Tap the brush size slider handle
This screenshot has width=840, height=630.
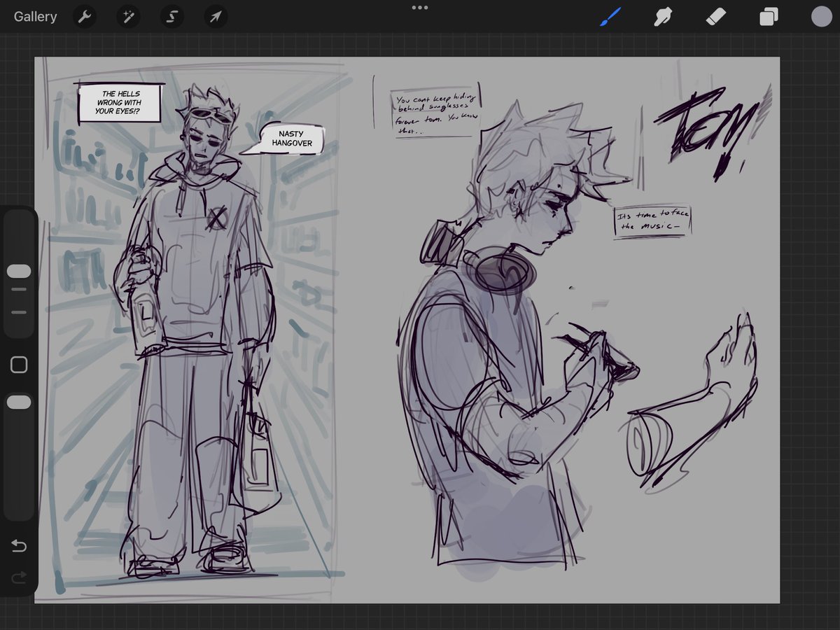point(19,271)
